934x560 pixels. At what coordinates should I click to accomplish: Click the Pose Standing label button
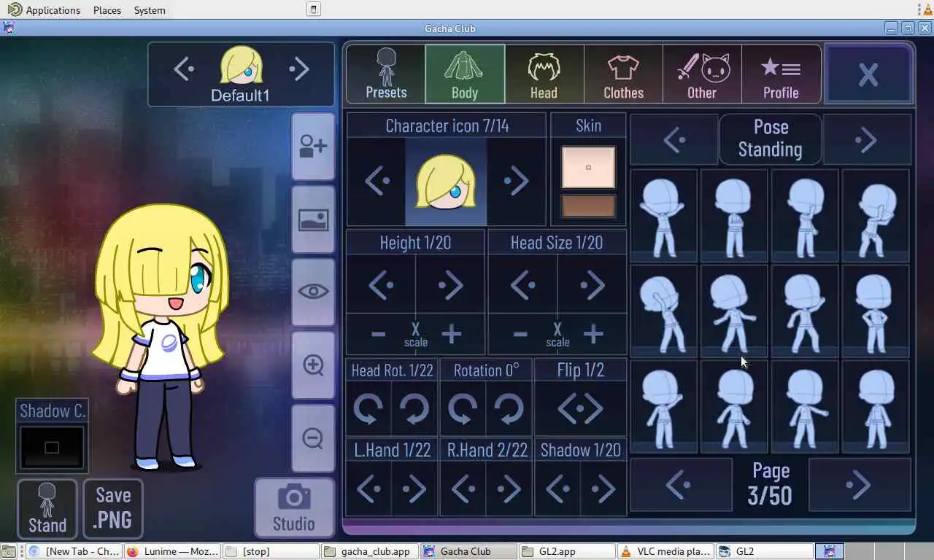click(771, 139)
